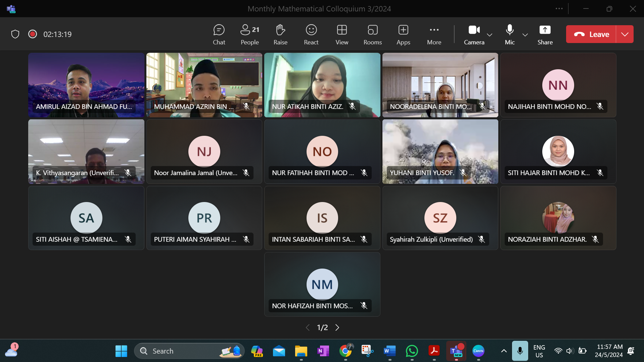Open the Chat panel
Image resolution: width=644 pixels, height=362 pixels.
219,34
